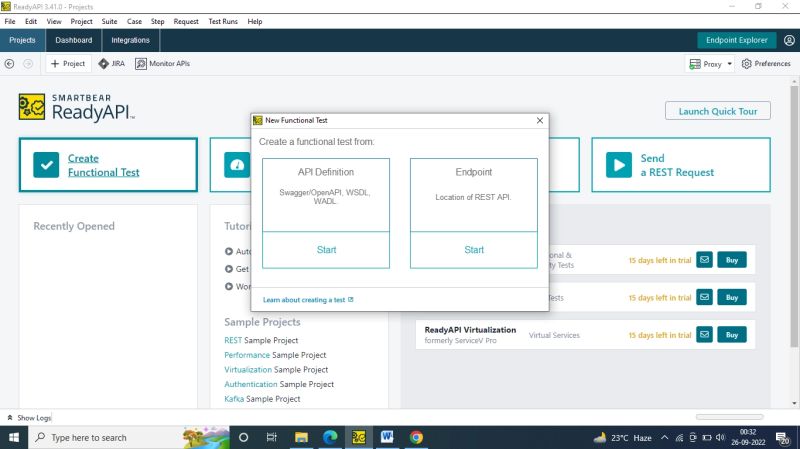The width and height of the screenshot is (800, 449).
Task: Click the Send a REST Request play icon
Action: (x=619, y=165)
